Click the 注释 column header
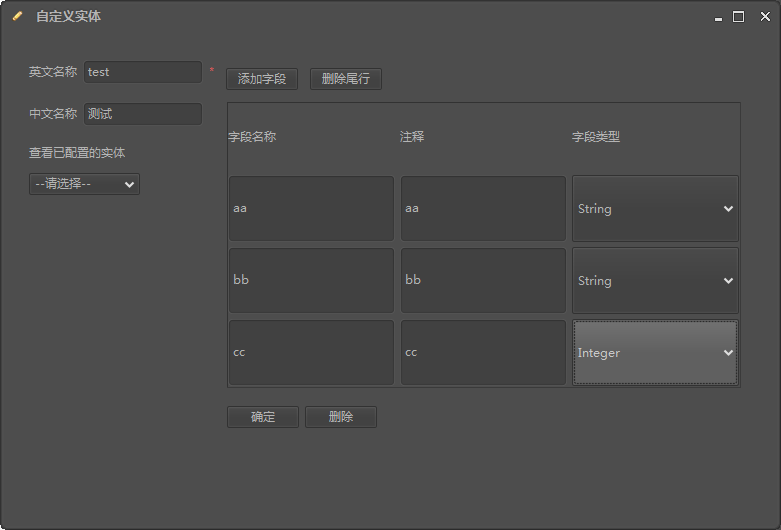 (412, 136)
